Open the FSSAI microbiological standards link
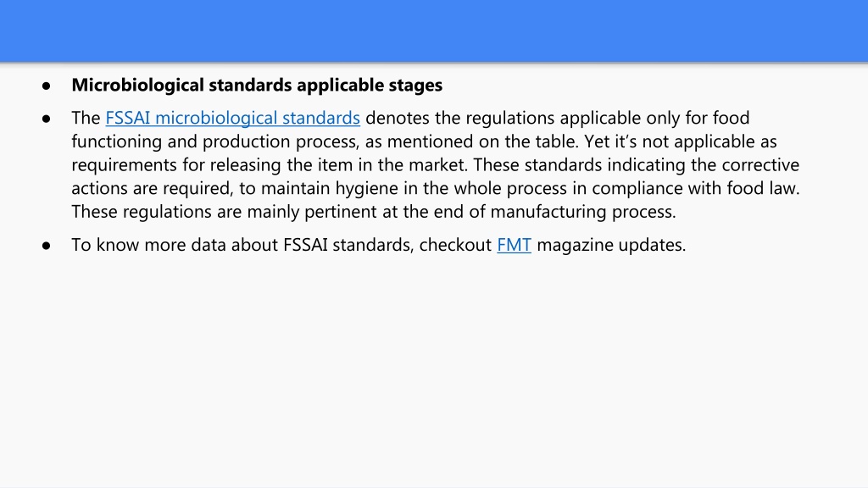Screen dimensions: 868x488 pyautogui.click(x=232, y=118)
